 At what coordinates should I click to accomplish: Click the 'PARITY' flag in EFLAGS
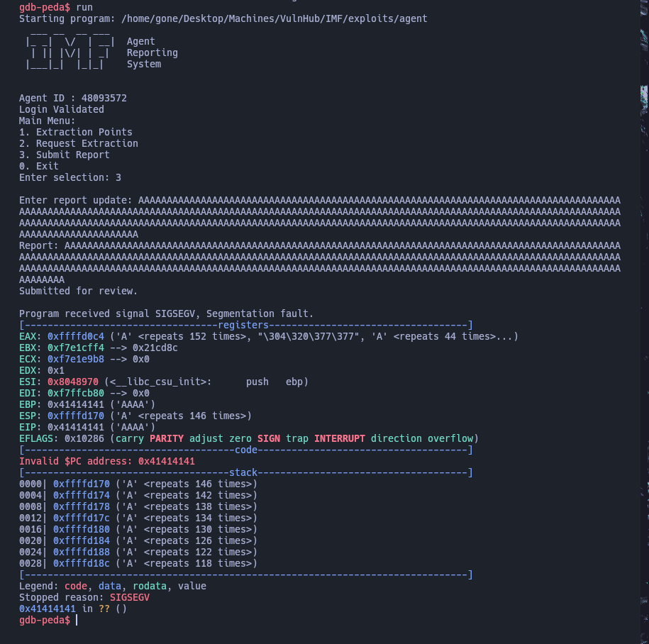(167, 438)
